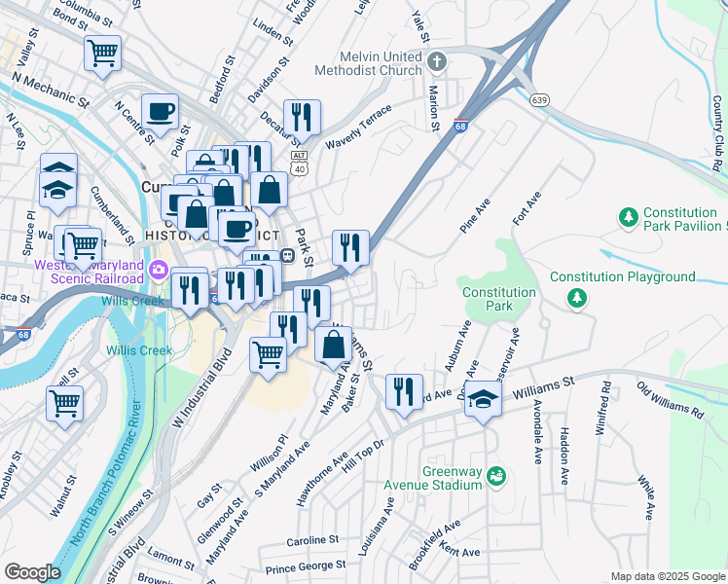728x584 pixels.
Task: Select the Constitution Park Pavilion 5 marker
Action: (629, 218)
